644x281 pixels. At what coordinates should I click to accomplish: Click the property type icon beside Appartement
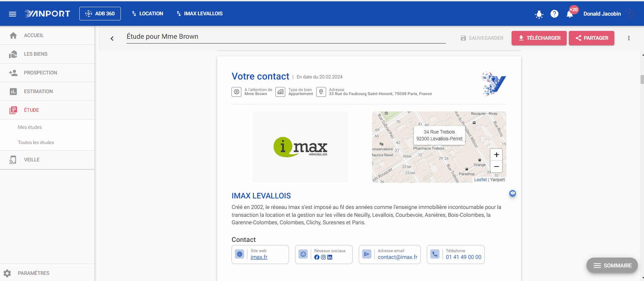(x=280, y=92)
